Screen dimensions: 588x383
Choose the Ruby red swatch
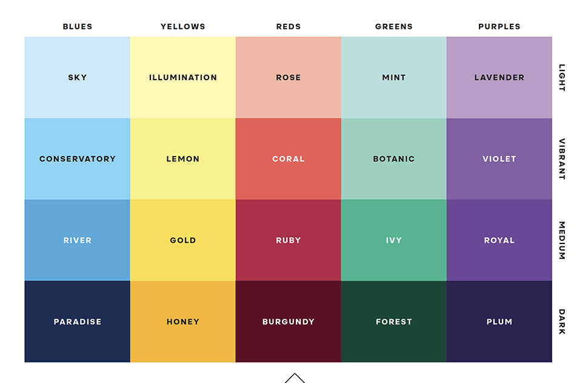click(x=288, y=240)
